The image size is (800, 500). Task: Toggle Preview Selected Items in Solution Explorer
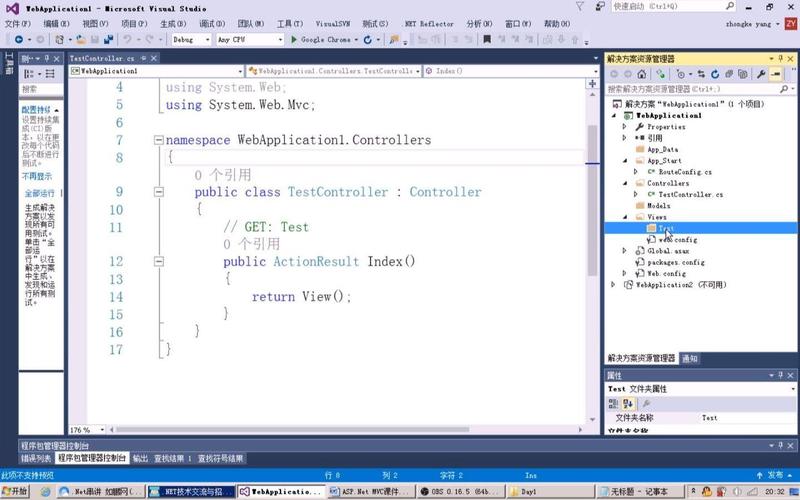(x=776, y=74)
